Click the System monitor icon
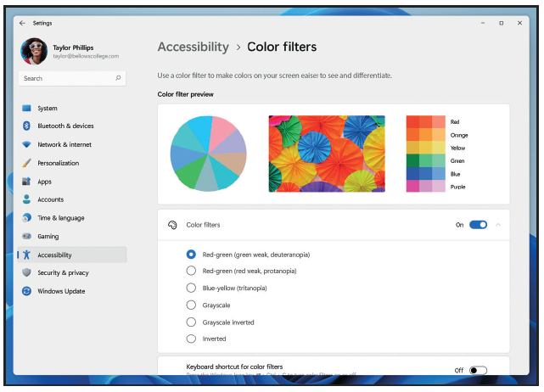Image resolution: width=544 pixels, height=392 pixels. pyautogui.click(x=26, y=108)
